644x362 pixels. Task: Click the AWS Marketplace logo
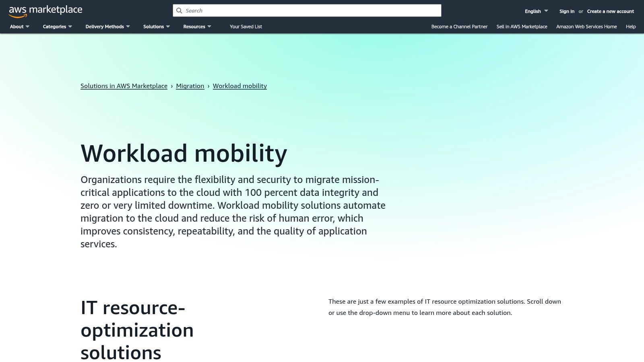(45, 10)
